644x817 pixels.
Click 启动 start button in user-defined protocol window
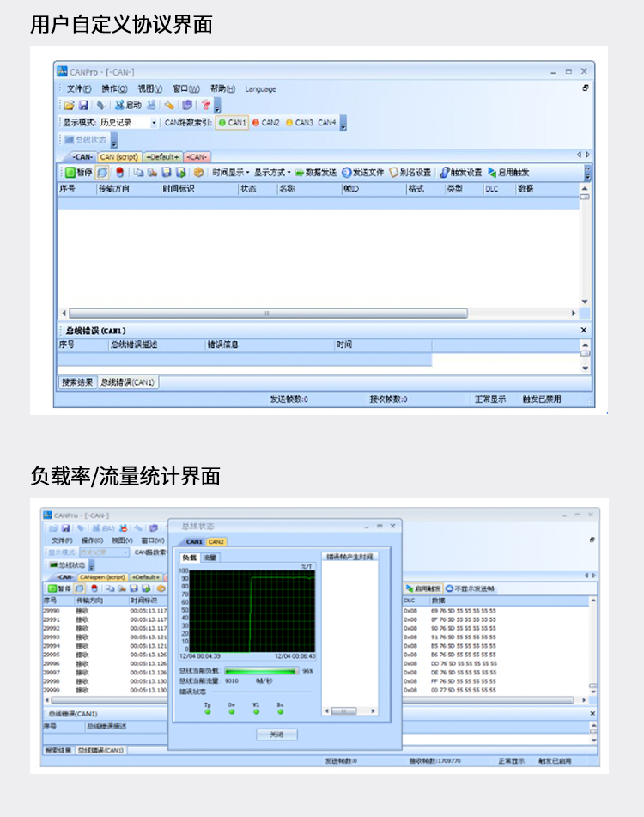coord(128,106)
